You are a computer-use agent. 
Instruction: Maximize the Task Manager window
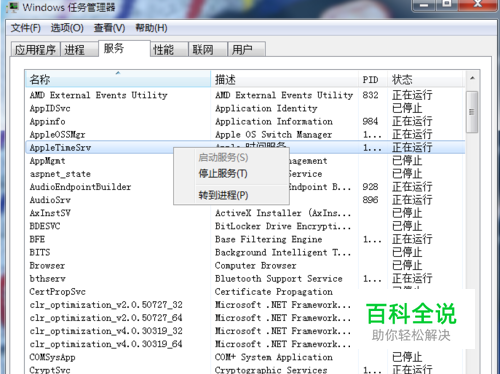(x=446, y=5)
